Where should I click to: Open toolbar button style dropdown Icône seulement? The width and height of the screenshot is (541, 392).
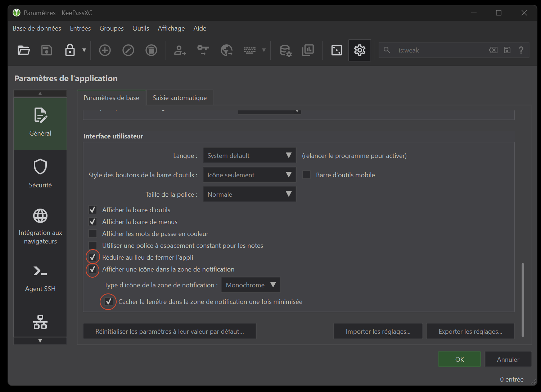[249, 175]
